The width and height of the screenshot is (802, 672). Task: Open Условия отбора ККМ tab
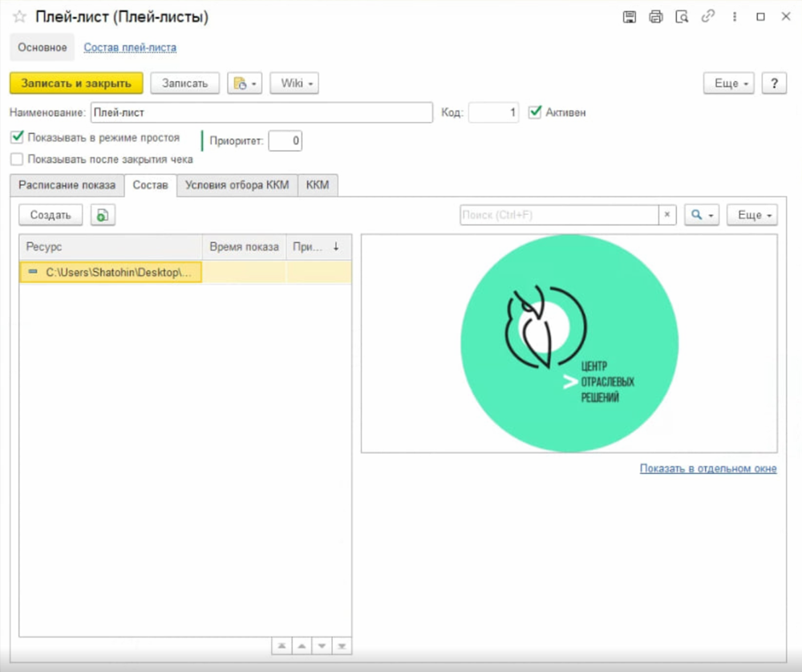[237, 185]
